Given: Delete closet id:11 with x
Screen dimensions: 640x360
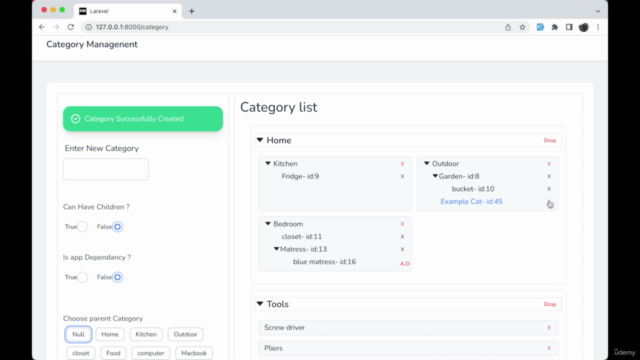Looking at the screenshot, I should point(402,237).
